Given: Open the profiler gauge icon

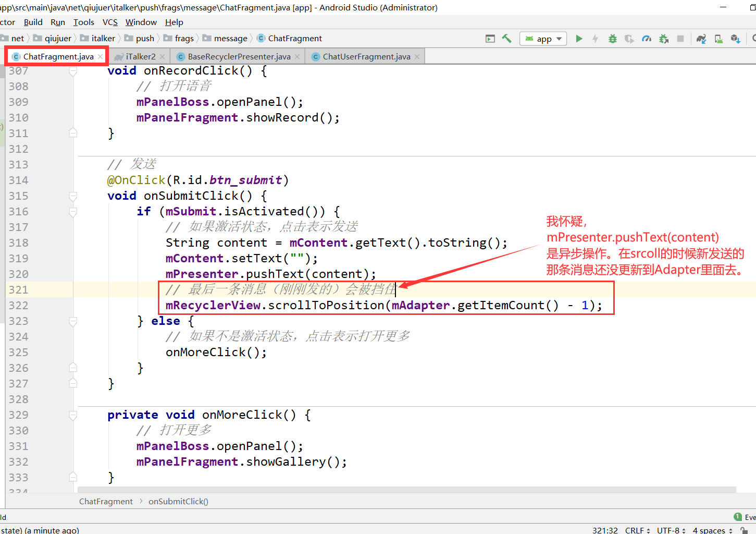Looking at the screenshot, I should click(x=647, y=39).
